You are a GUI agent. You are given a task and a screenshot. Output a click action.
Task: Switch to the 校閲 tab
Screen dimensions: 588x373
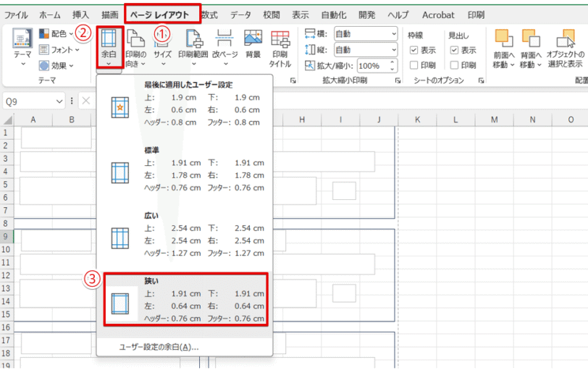pos(271,15)
